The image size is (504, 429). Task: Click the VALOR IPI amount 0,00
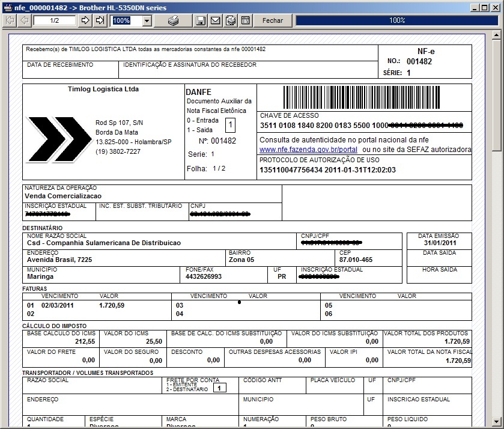[x=372, y=360]
